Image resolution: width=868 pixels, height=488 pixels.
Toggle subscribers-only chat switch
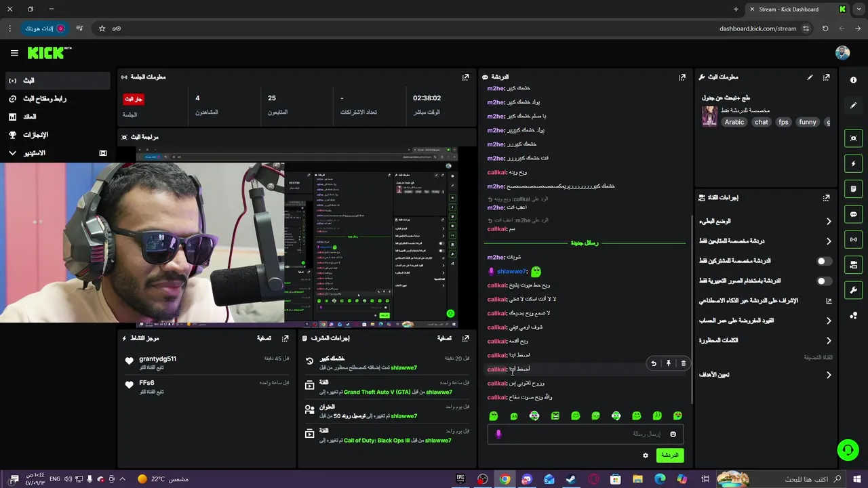click(824, 261)
